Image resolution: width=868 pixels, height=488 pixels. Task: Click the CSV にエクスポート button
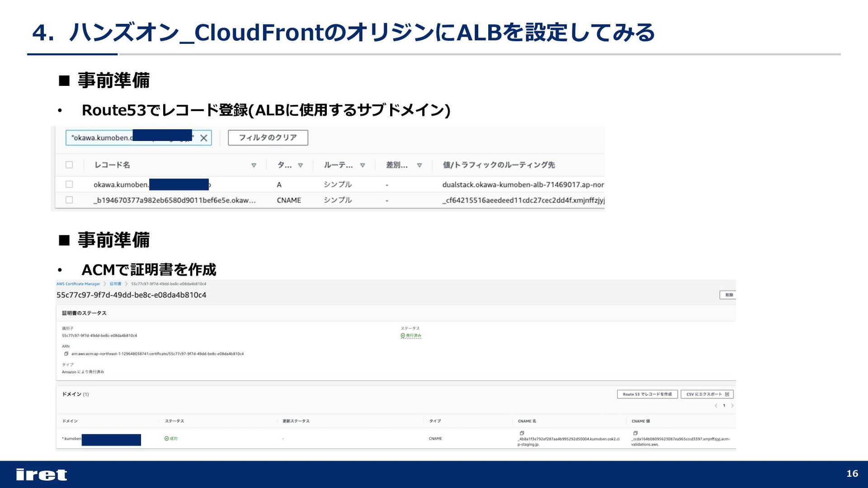click(707, 394)
